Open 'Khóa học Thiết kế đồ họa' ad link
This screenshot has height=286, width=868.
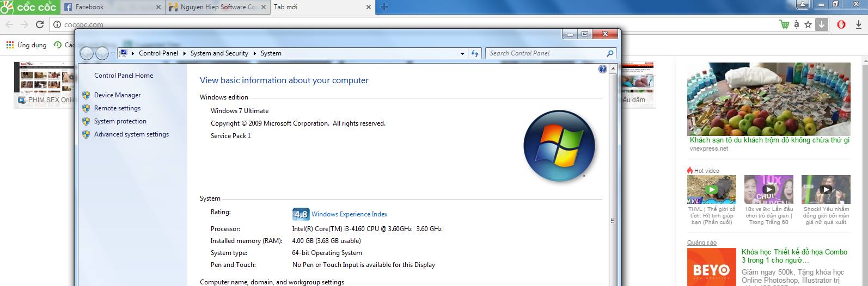click(x=794, y=256)
